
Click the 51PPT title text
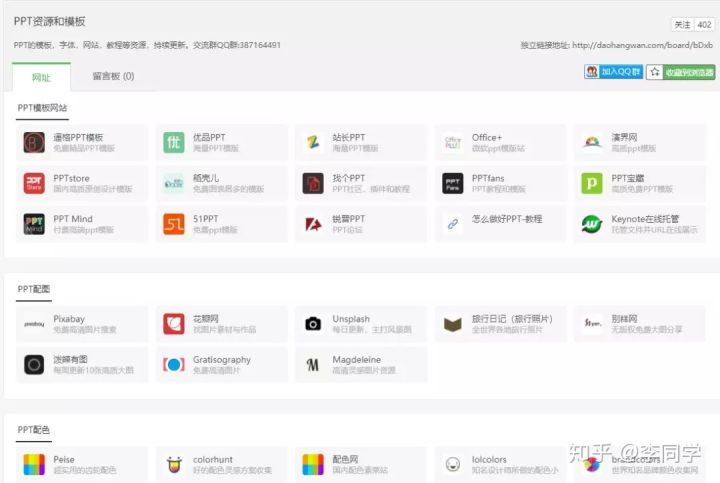tap(206, 219)
